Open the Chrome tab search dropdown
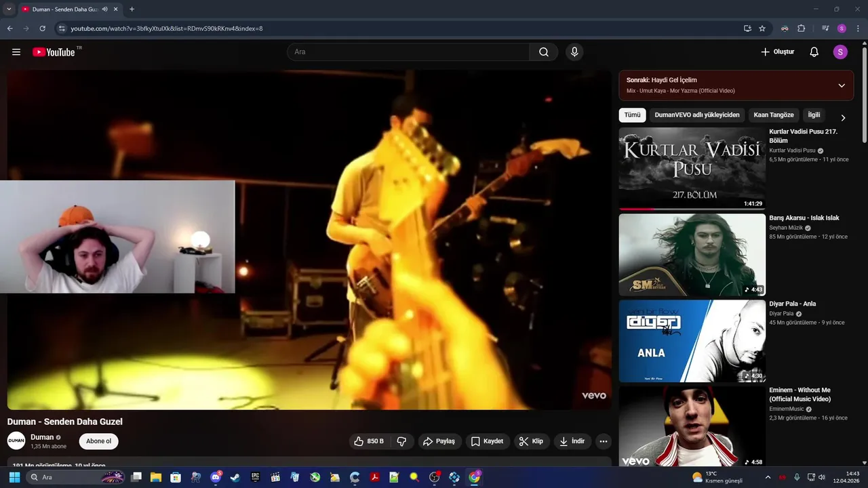868x488 pixels. 9,9
